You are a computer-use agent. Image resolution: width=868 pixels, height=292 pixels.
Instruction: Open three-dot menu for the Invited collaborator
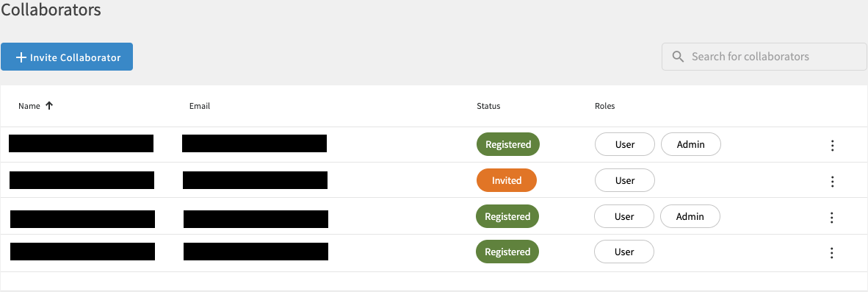[831, 181]
